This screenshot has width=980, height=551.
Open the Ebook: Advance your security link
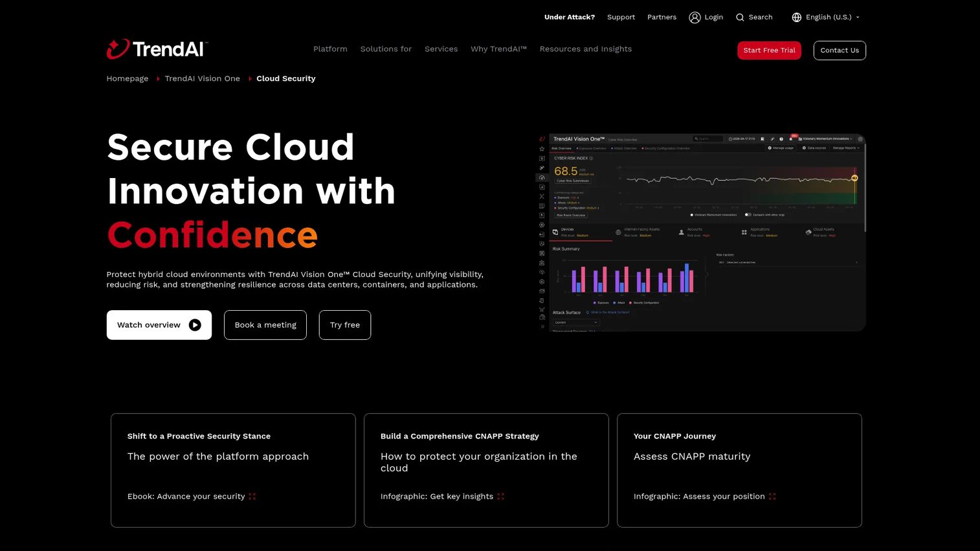192,497
